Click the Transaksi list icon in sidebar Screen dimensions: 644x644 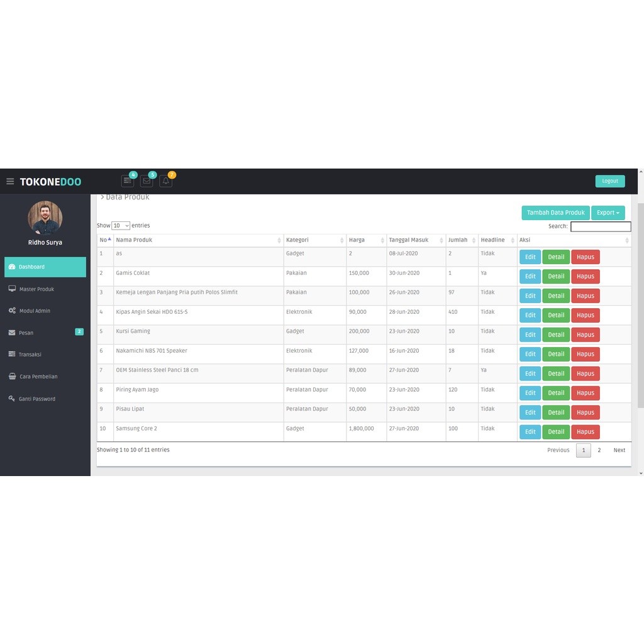13,354
